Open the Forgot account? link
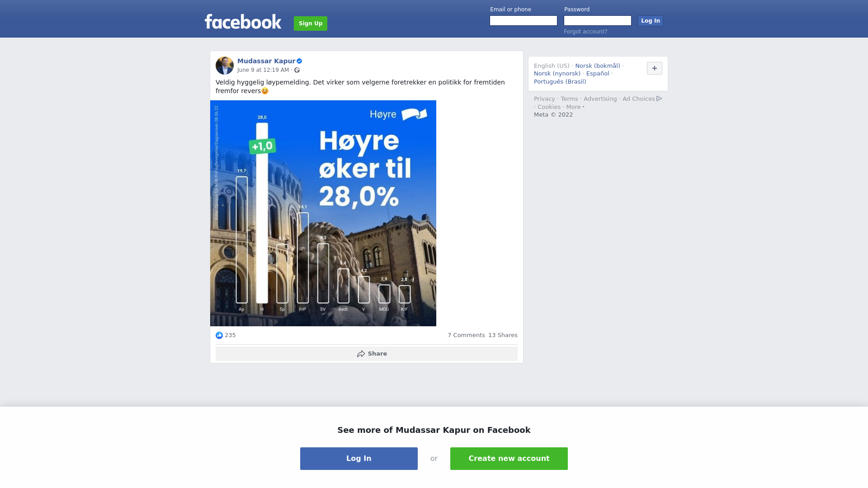This screenshot has width=868, height=488. click(x=585, y=32)
